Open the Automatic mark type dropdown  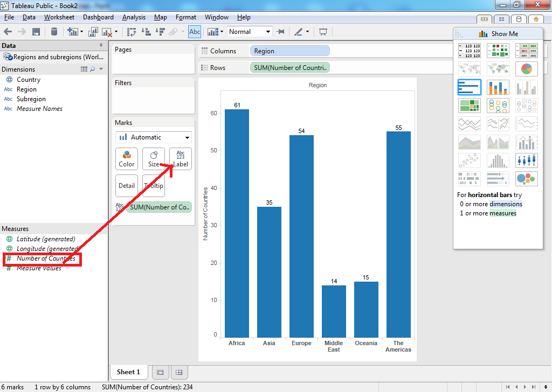(x=153, y=137)
